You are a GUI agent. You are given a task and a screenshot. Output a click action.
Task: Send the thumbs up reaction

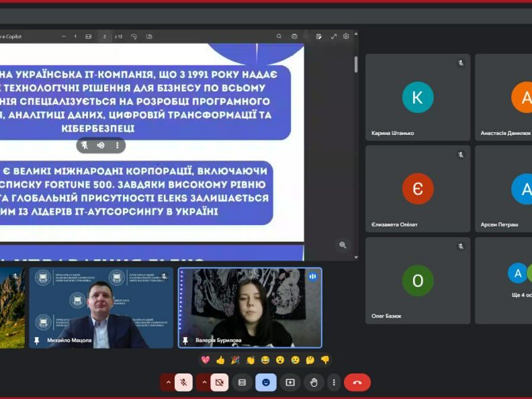pyautogui.click(x=220, y=359)
